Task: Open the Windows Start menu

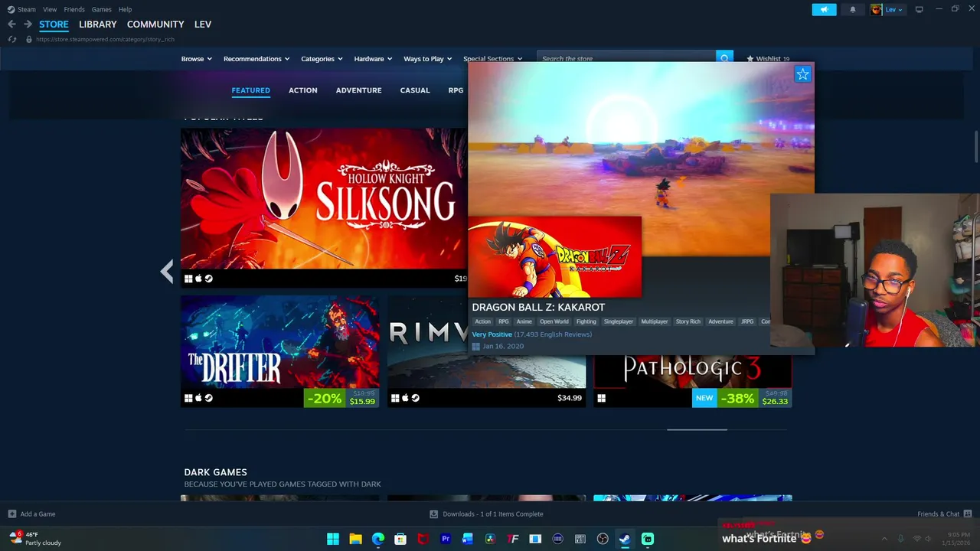Action: click(333, 539)
